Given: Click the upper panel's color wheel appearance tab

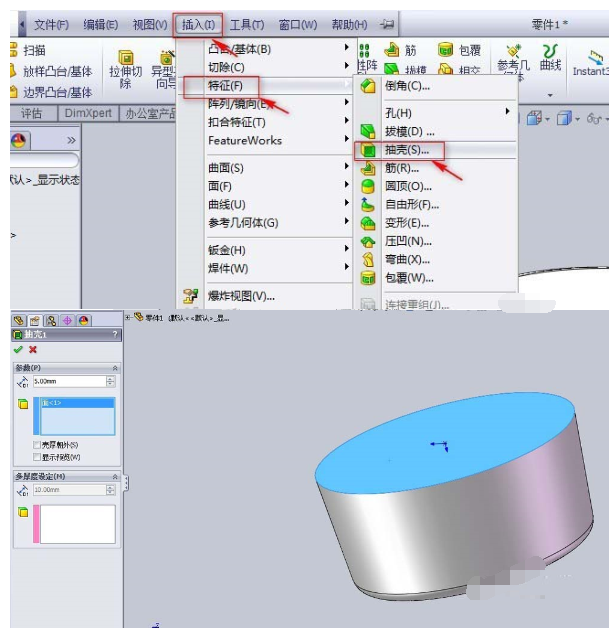Looking at the screenshot, I should 19,140.
